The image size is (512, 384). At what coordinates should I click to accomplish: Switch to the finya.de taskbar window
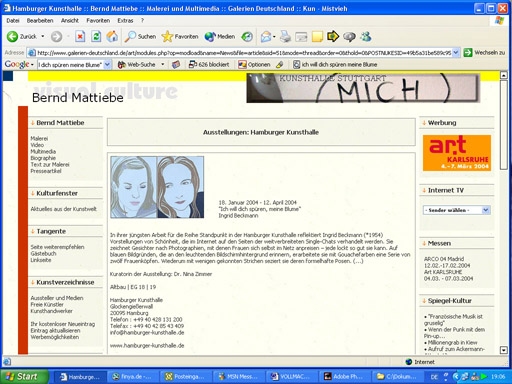[x=132, y=377]
